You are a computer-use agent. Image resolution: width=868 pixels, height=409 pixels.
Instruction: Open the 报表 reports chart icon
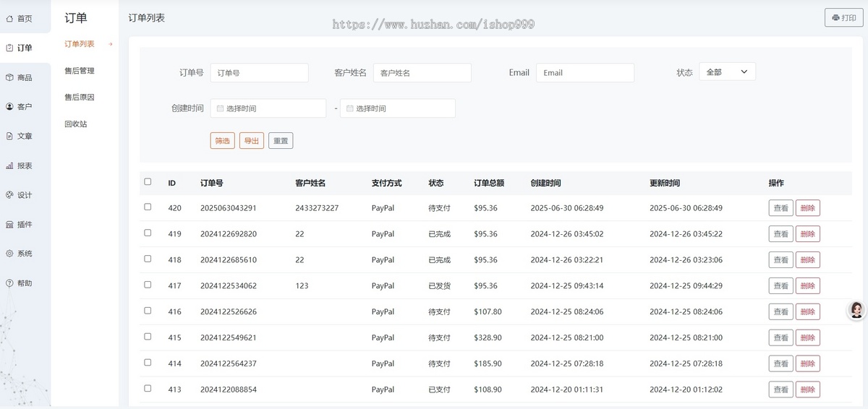[x=9, y=165]
